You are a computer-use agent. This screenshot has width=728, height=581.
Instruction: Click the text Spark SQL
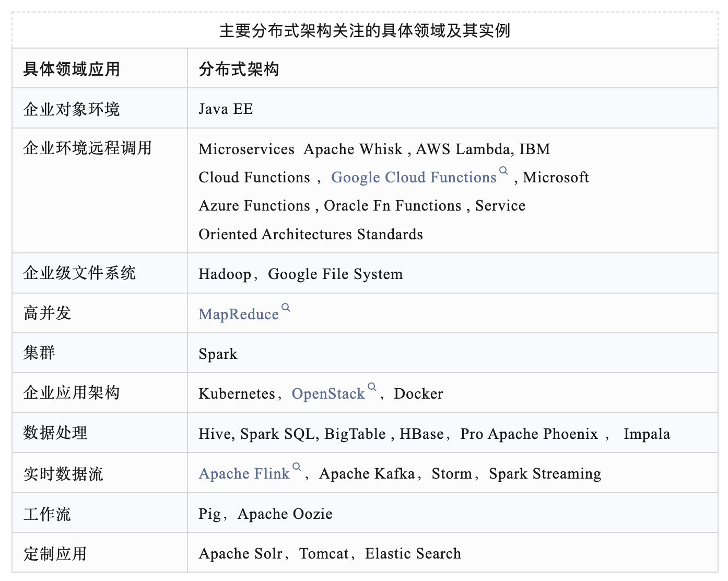tap(278, 434)
